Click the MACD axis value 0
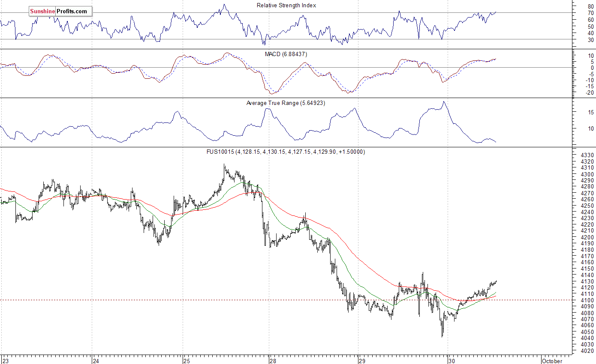This screenshot has width=596, height=364. coord(592,68)
